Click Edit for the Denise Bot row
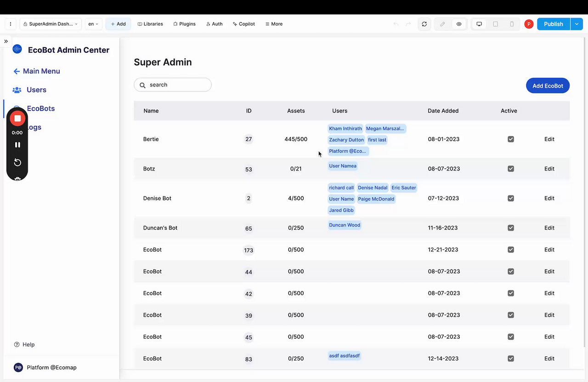This screenshot has height=382, width=588. click(x=549, y=198)
